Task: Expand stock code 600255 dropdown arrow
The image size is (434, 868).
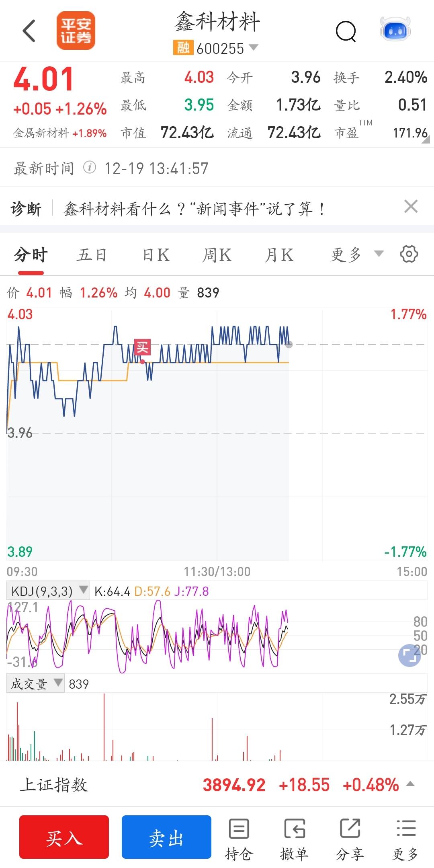Action: coord(253,47)
